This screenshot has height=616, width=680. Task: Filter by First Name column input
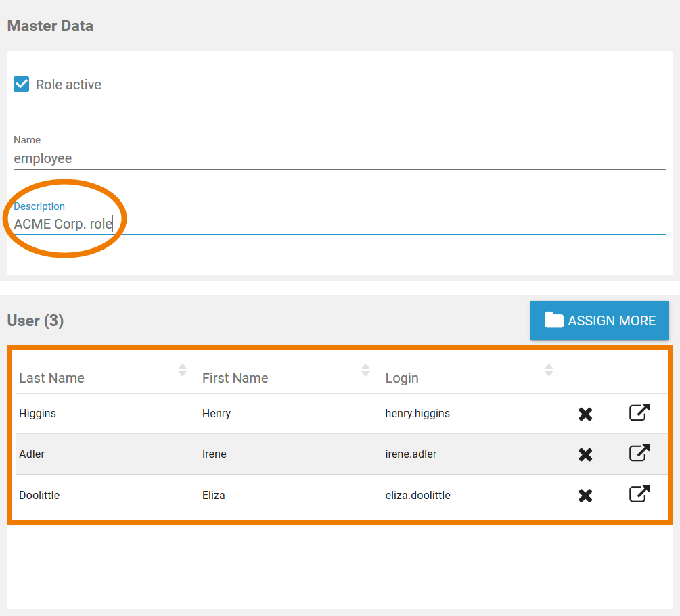[x=277, y=378]
